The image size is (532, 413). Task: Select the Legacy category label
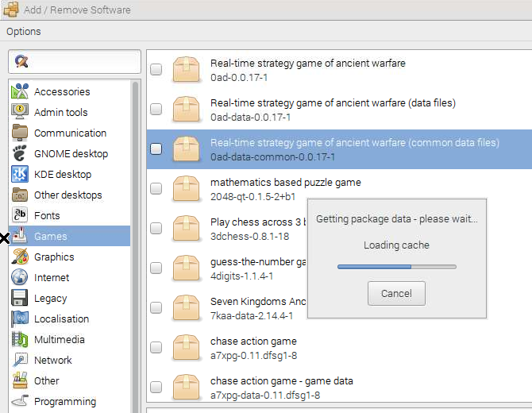(x=51, y=299)
